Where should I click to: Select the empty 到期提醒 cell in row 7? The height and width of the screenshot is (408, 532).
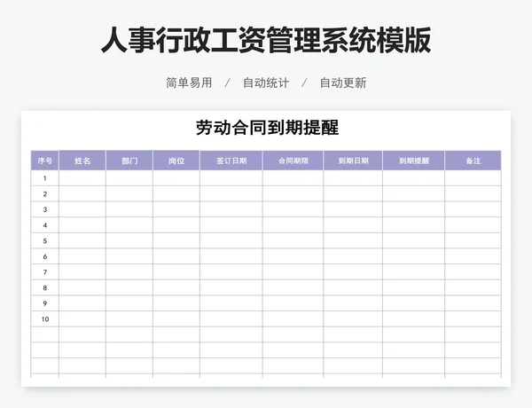point(414,272)
